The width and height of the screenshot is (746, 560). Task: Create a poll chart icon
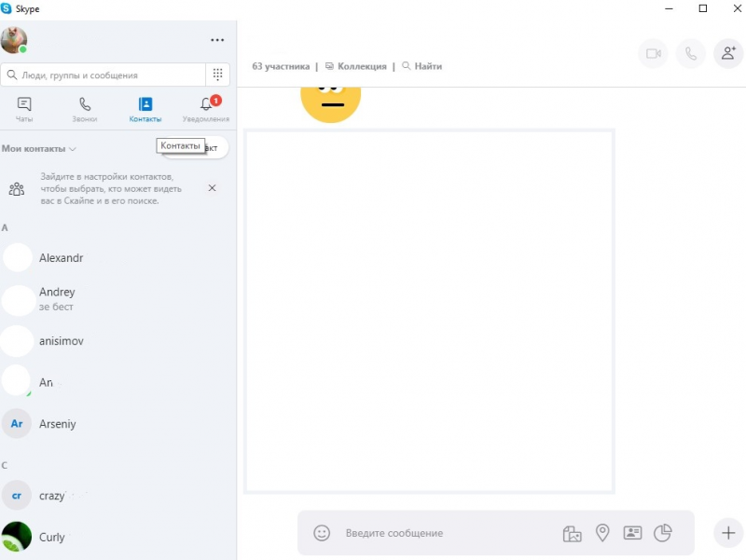[663, 533]
